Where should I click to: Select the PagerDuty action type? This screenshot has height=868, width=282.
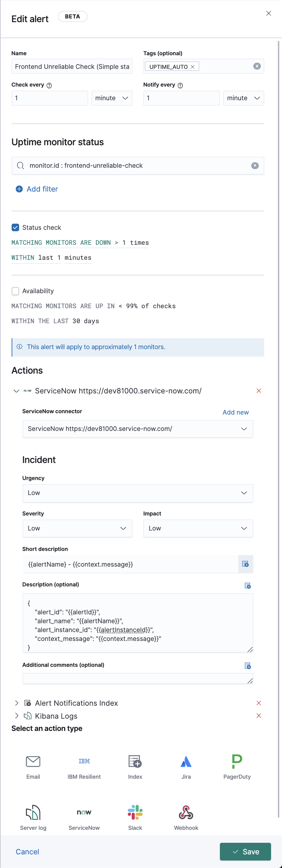coord(237,764)
